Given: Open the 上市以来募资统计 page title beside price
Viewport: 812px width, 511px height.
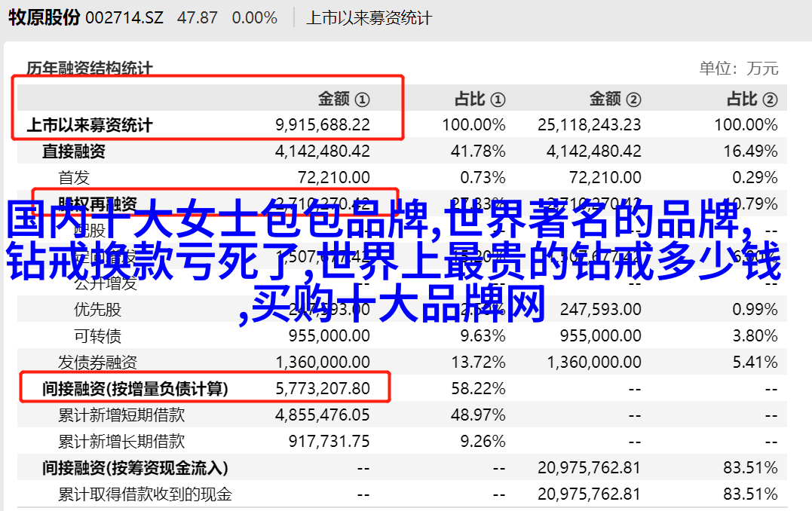Looking at the screenshot, I should coord(369,18).
